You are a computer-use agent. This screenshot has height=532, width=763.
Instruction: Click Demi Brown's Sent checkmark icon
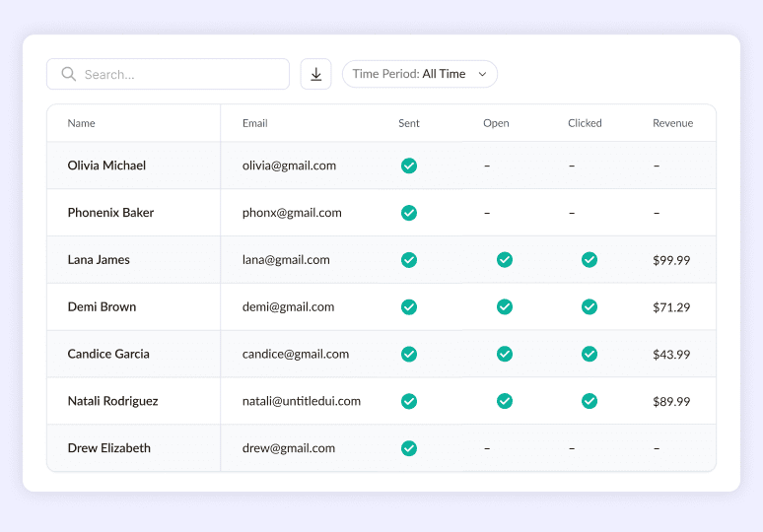pyautogui.click(x=409, y=307)
